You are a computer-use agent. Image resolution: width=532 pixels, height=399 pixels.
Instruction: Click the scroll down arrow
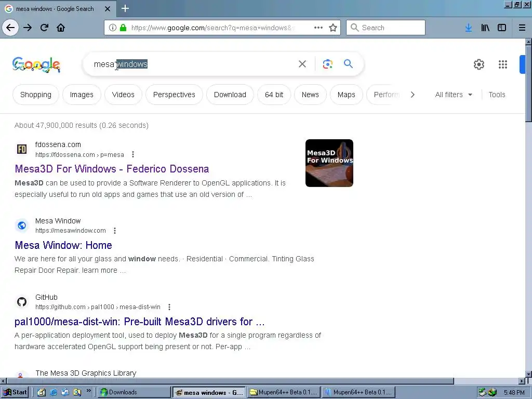tap(528, 374)
